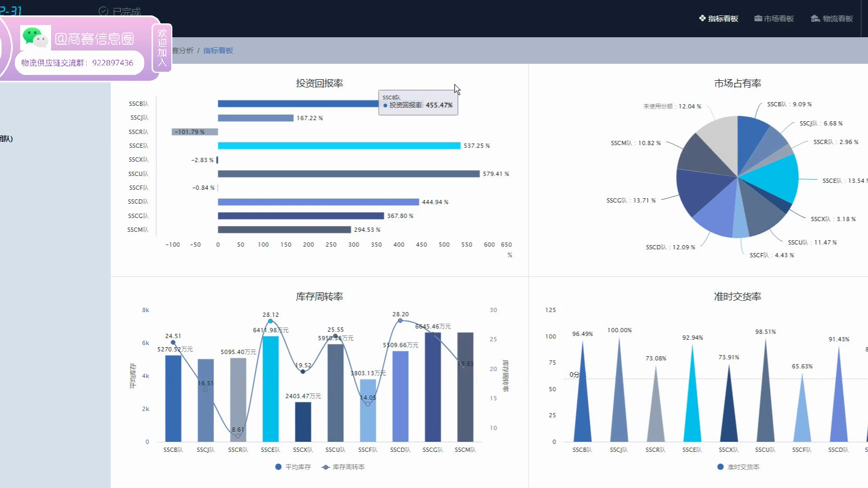
Task: Toggle the 平均库存 legend item
Action: click(x=293, y=467)
